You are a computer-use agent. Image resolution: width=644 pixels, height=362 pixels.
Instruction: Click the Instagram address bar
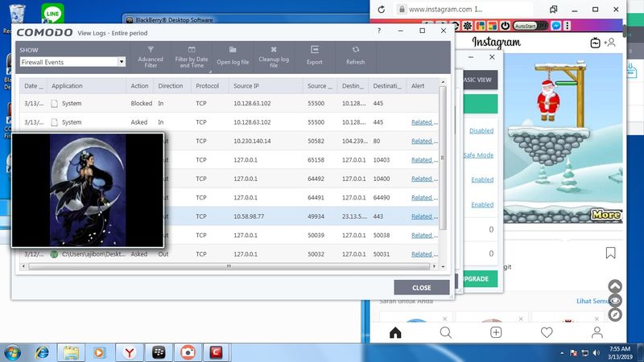(x=464, y=9)
